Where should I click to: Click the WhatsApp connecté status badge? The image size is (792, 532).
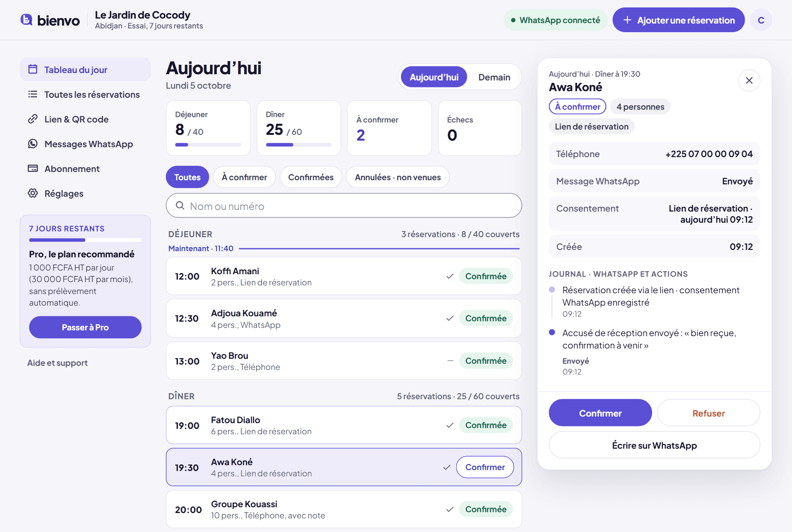point(556,20)
